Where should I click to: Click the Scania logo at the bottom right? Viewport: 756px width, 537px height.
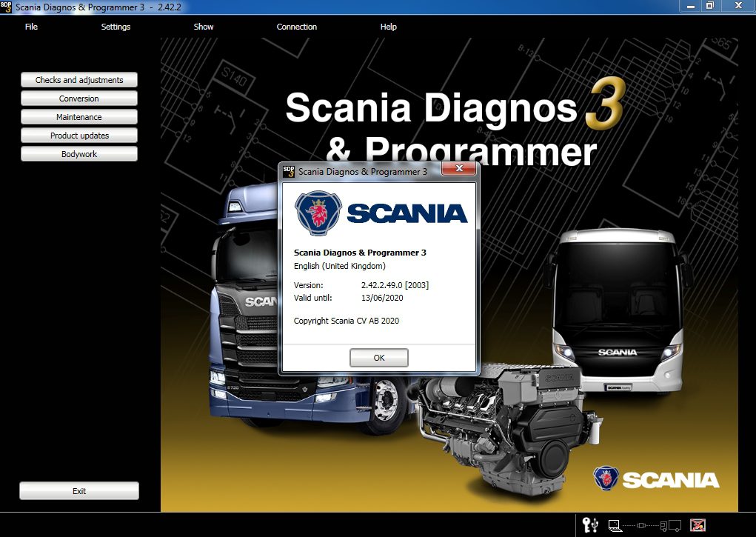[655, 478]
